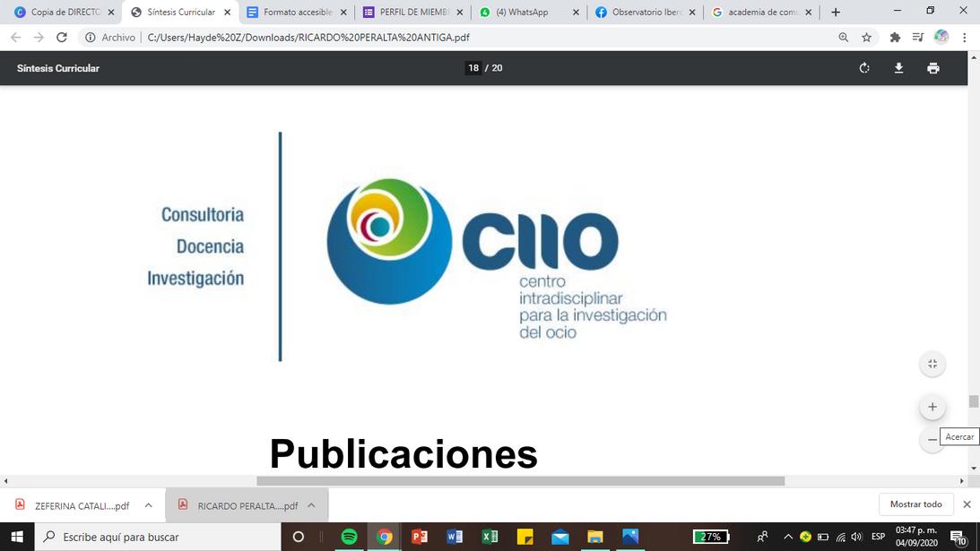
Task: Open File Explorer from the taskbar
Action: pyautogui.click(x=595, y=537)
